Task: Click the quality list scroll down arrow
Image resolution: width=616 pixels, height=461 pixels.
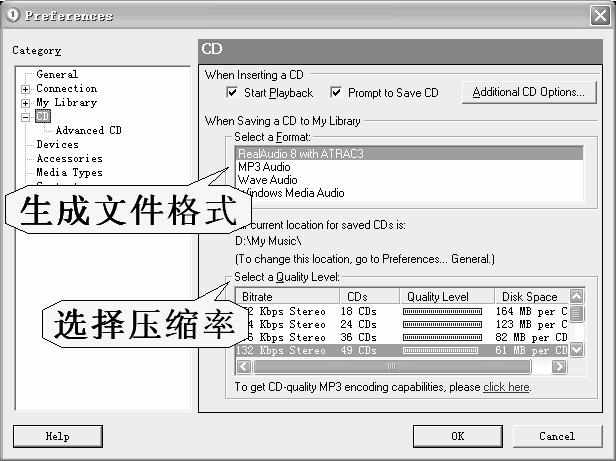Action: pos(577,349)
